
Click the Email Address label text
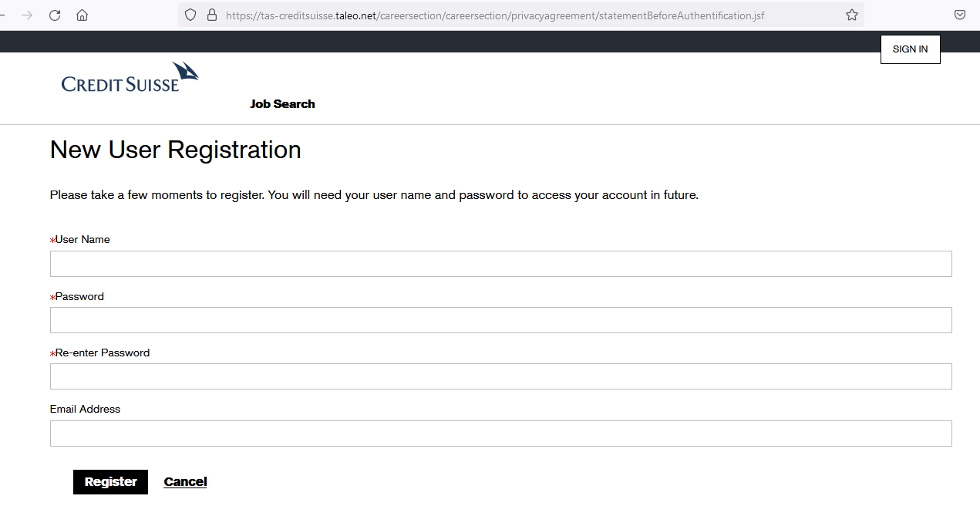85,409
